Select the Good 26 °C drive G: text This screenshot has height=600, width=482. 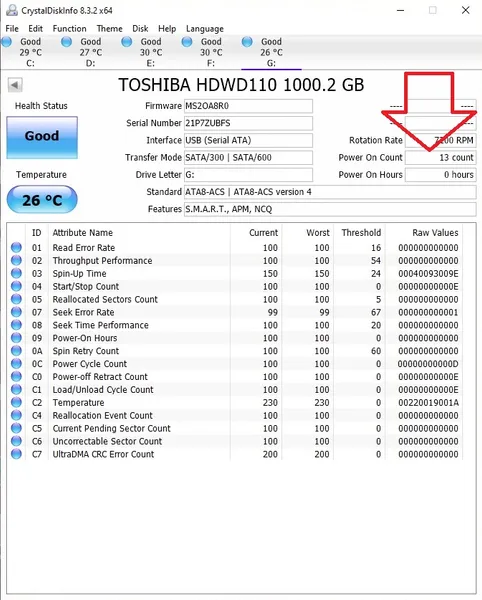[x=271, y=52]
